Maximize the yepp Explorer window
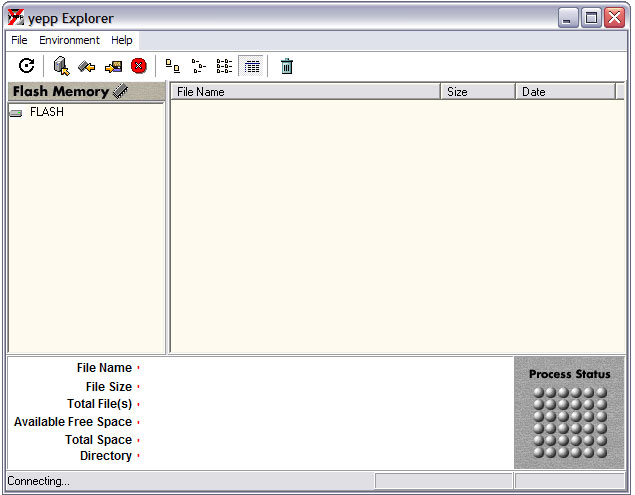 pyautogui.click(x=591, y=18)
